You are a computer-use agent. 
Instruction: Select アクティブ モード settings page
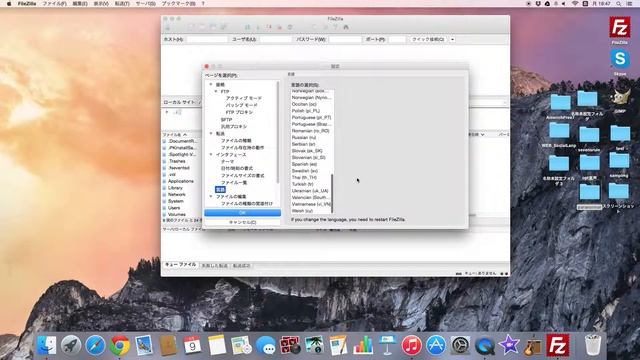244,98
